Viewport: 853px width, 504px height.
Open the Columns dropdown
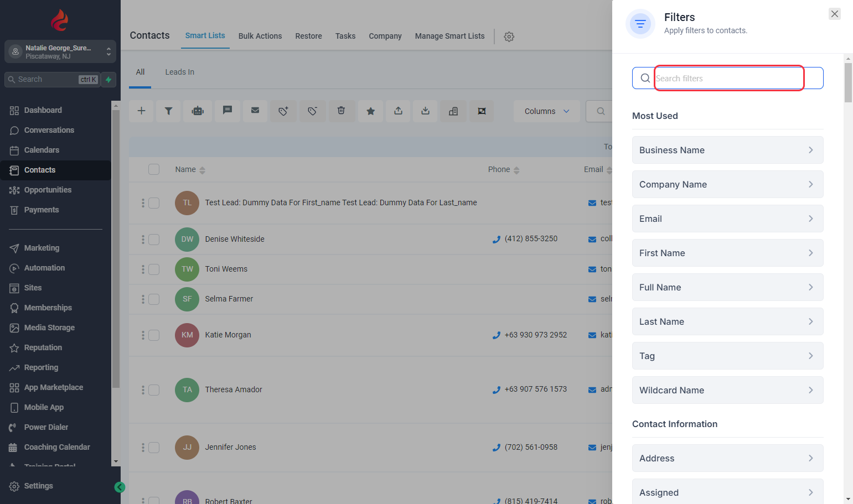pyautogui.click(x=547, y=111)
